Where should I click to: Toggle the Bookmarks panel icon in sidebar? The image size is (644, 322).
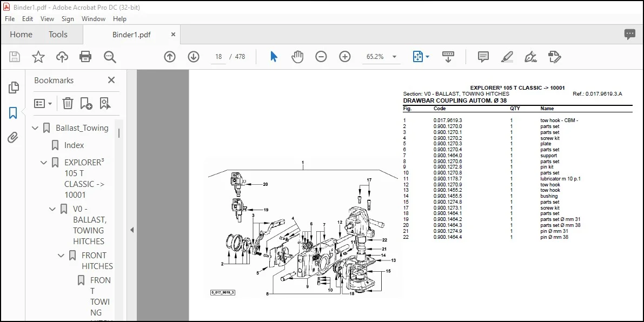tap(13, 112)
